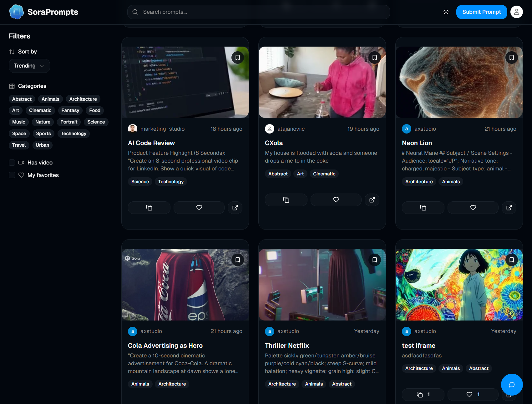The height and width of the screenshot is (404, 532).
Task: Open the Neon Lion thumbnail image
Action: coord(459,82)
